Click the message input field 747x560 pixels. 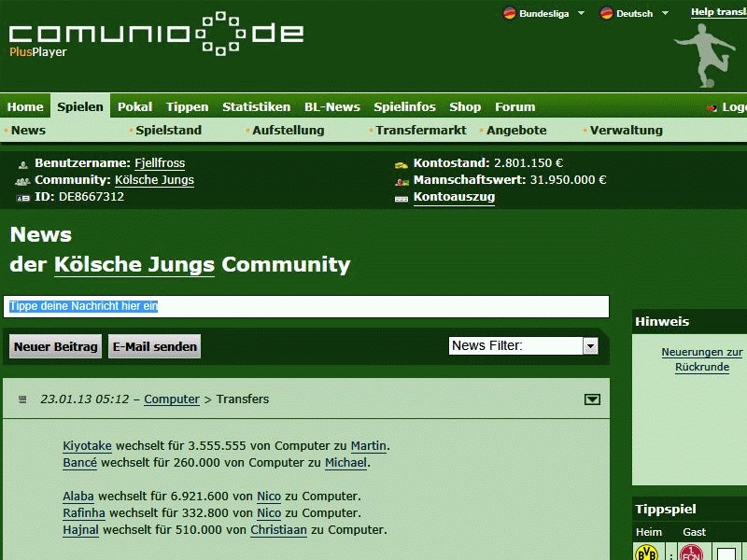point(306,306)
